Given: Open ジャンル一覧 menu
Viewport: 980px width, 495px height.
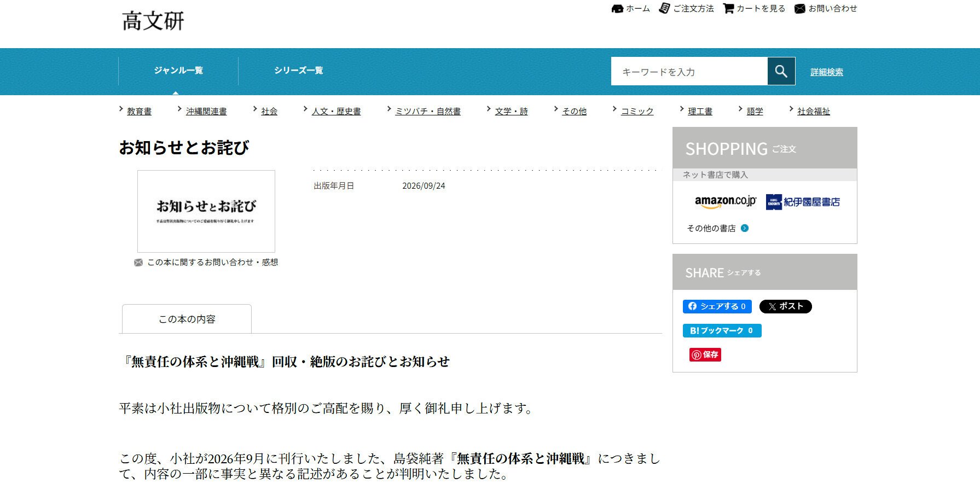Looking at the screenshot, I should click(x=178, y=71).
